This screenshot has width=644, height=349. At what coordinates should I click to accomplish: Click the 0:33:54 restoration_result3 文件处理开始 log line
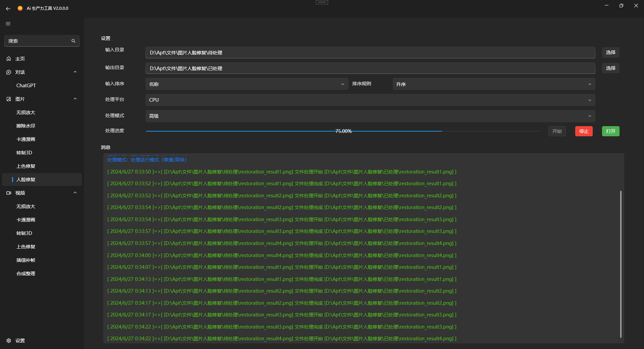282,219
